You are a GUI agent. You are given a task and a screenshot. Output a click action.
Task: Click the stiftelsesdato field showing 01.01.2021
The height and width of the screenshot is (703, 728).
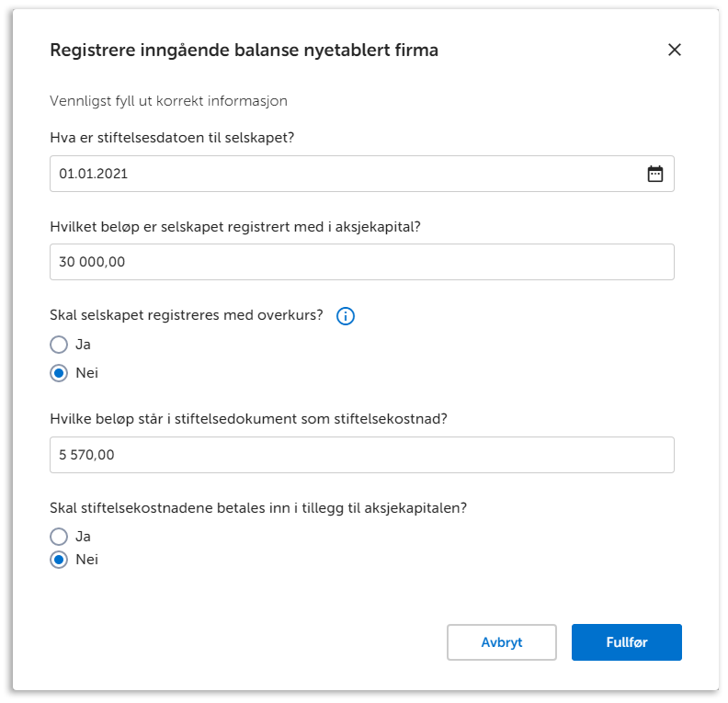pyautogui.click(x=340, y=174)
